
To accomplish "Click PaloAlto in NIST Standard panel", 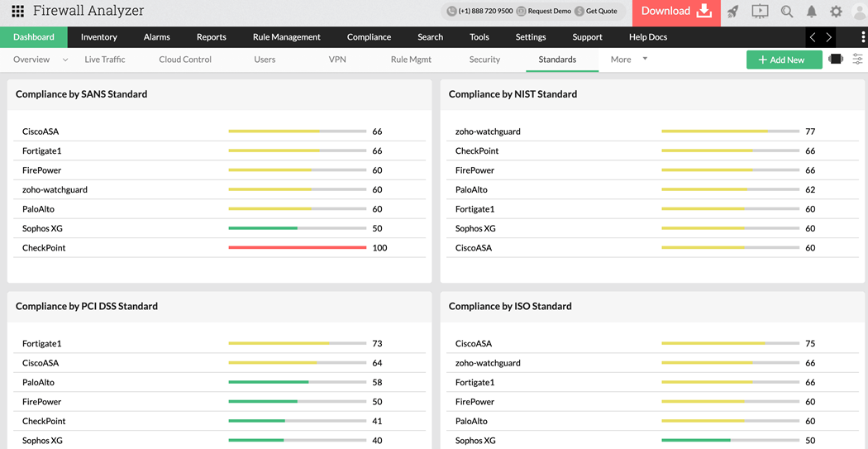I will click(472, 190).
